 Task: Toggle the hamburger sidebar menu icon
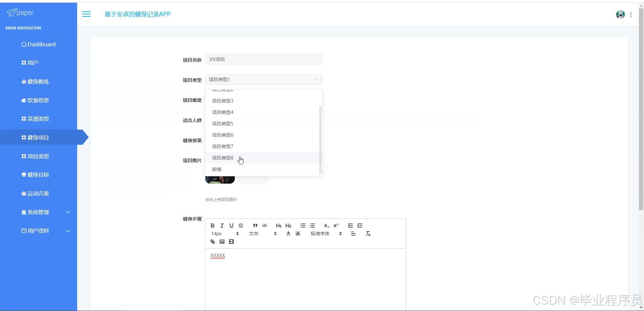click(x=86, y=14)
